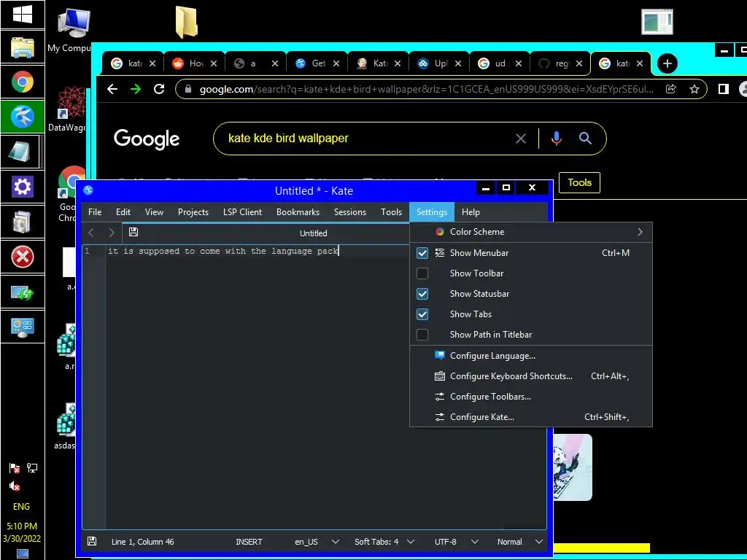Image resolution: width=747 pixels, height=560 pixels.
Task: Open Kate's Edit menu
Action: click(123, 212)
